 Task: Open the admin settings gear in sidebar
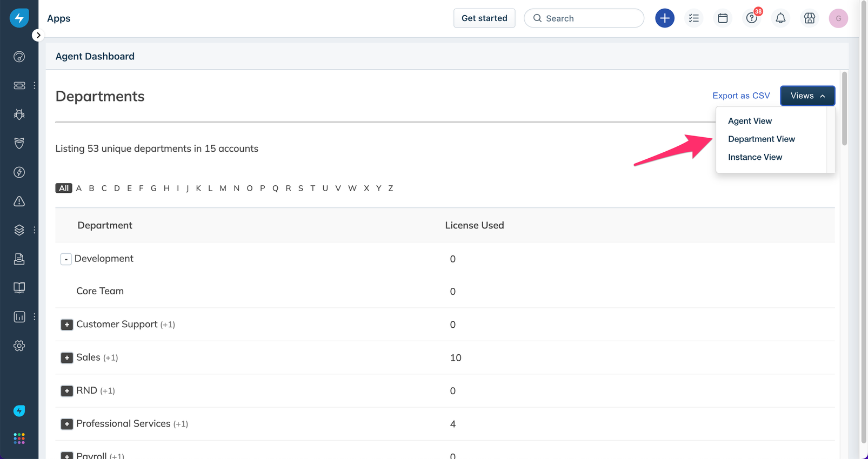point(19,346)
